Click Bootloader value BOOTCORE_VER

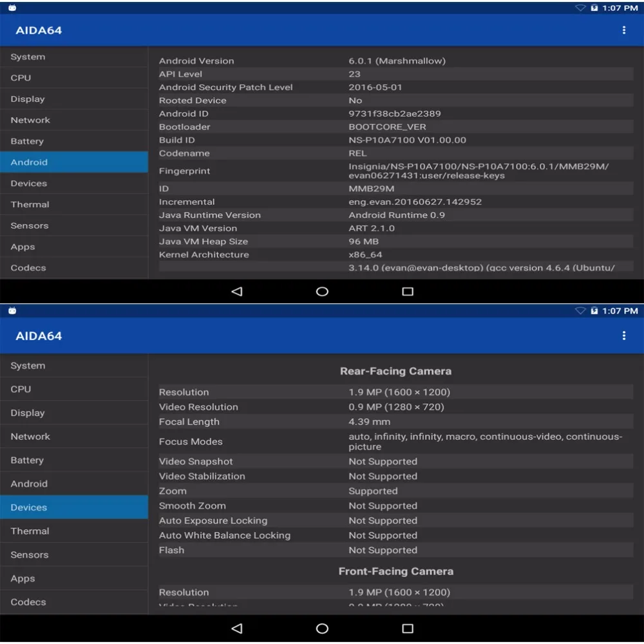387,126
